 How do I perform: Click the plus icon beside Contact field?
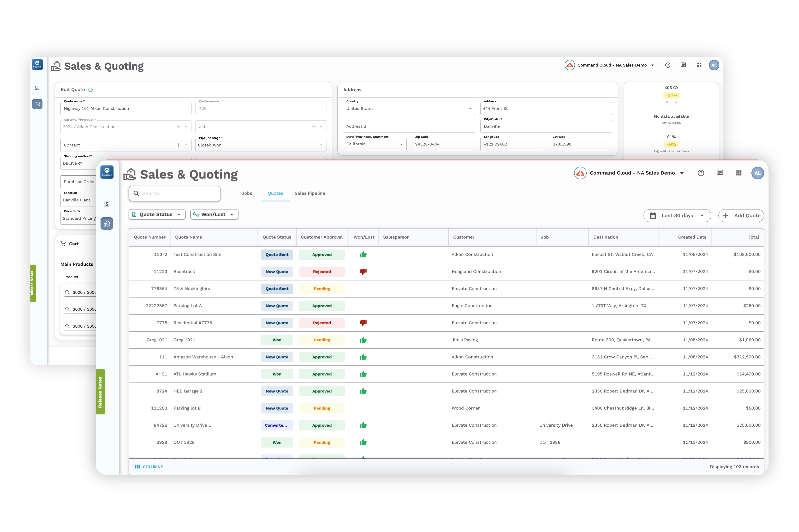[179, 145]
